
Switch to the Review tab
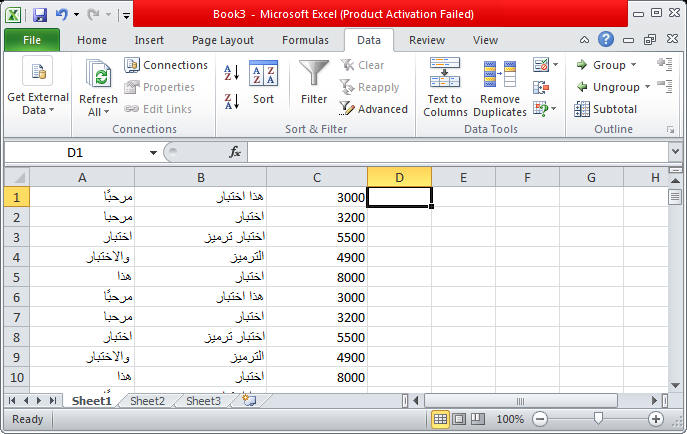(427, 40)
